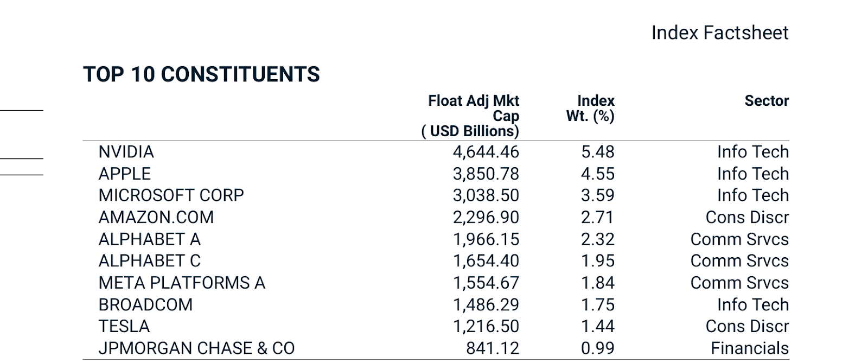Viewport: 868px width, 363px height.
Task: Select the NVIDIA constituent name
Action: tap(126, 152)
